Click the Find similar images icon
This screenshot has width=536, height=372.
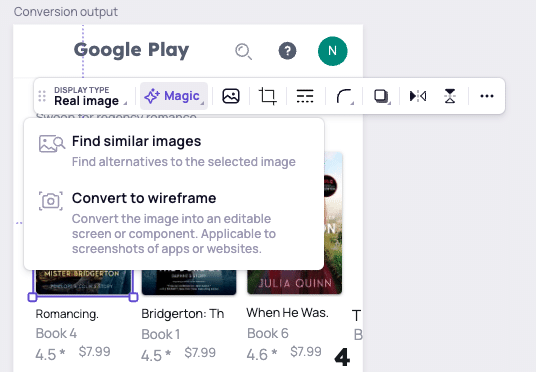(x=51, y=144)
